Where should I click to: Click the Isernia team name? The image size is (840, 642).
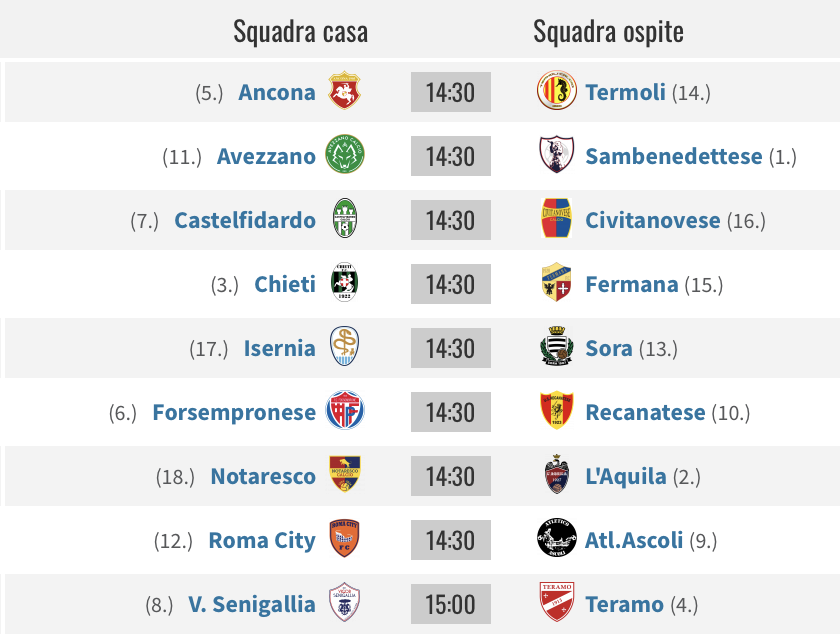tap(280, 348)
